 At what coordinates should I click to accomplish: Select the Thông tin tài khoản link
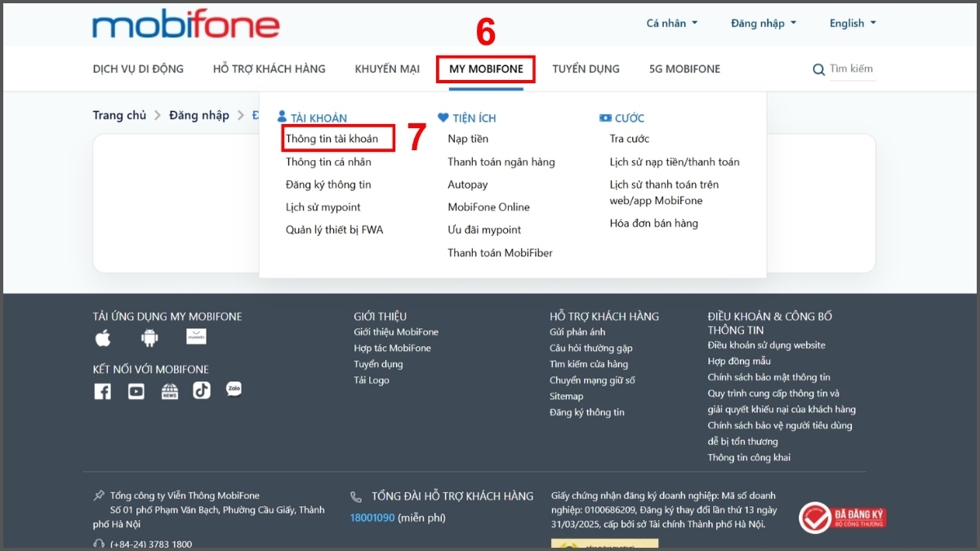(x=333, y=139)
